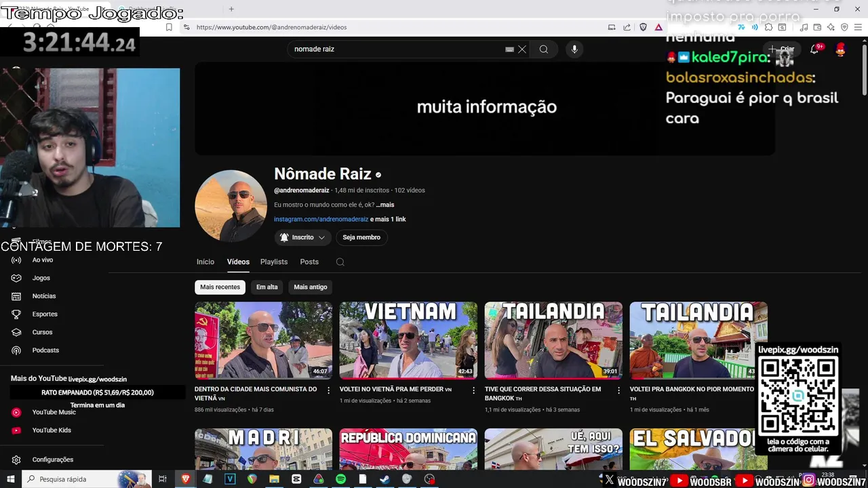Open 'VOLTEI NO VIETNÃ PRA ME PERDER' title

click(396, 389)
